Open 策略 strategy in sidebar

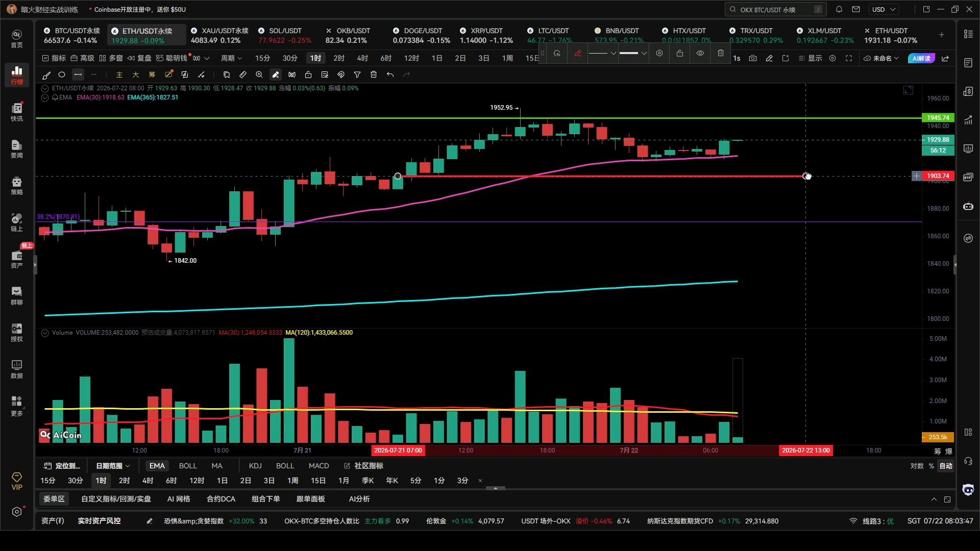(x=17, y=185)
